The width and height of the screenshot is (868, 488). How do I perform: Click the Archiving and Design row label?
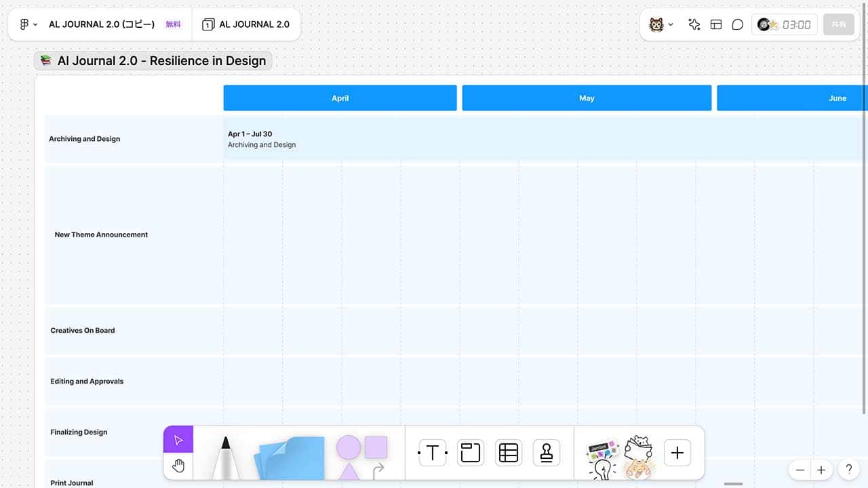pos(84,139)
